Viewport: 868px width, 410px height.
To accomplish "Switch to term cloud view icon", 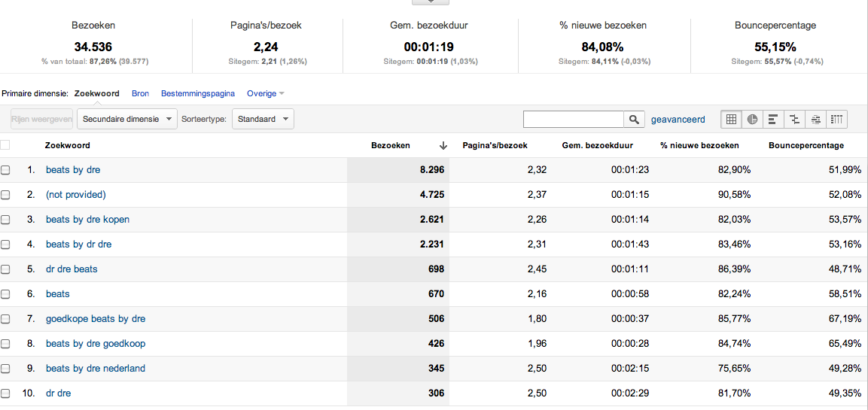I will point(815,119).
